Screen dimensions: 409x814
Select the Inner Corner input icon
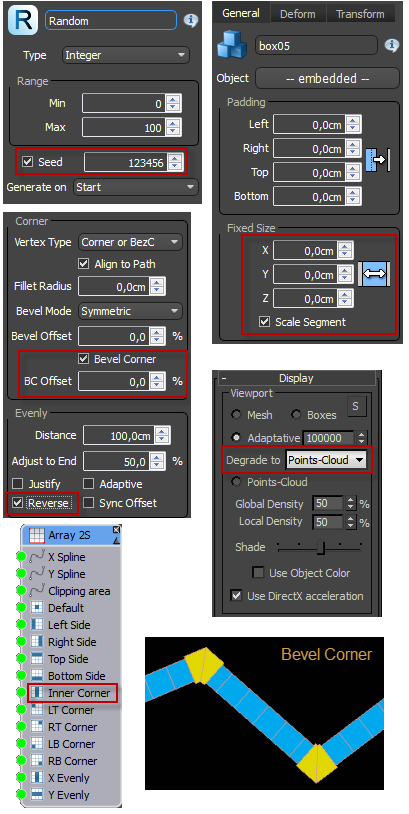37,693
